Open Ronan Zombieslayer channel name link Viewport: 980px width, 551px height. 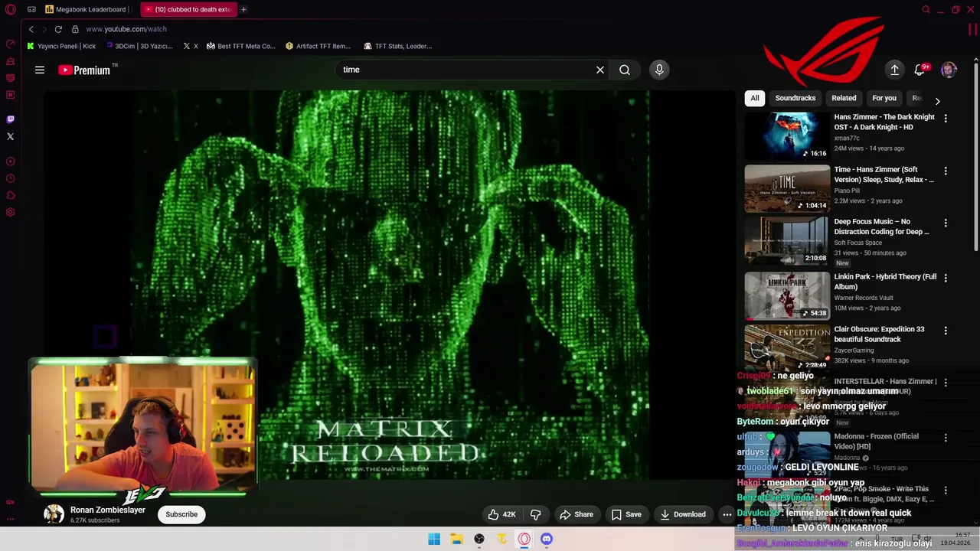(x=108, y=510)
